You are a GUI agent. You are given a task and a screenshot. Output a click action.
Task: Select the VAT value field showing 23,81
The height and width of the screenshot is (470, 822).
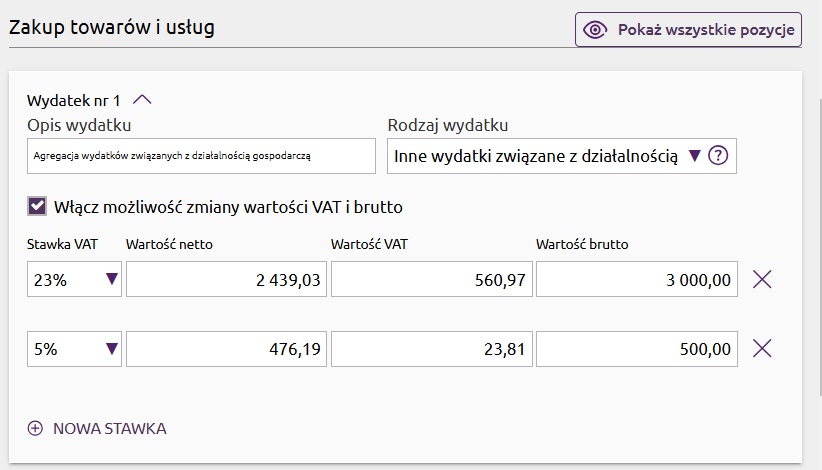[x=432, y=348]
